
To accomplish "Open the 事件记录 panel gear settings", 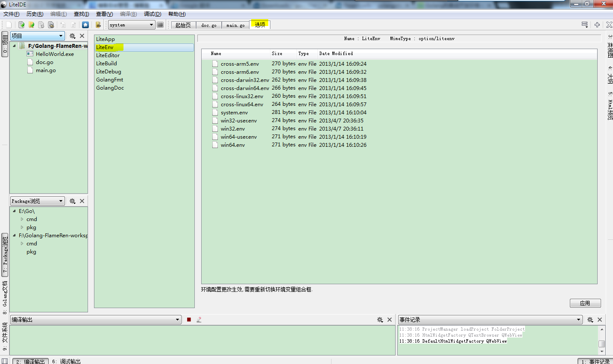I will (590, 320).
